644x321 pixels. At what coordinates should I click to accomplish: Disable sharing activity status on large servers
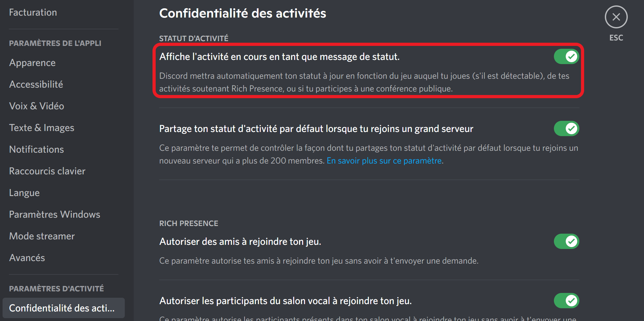pyautogui.click(x=566, y=129)
